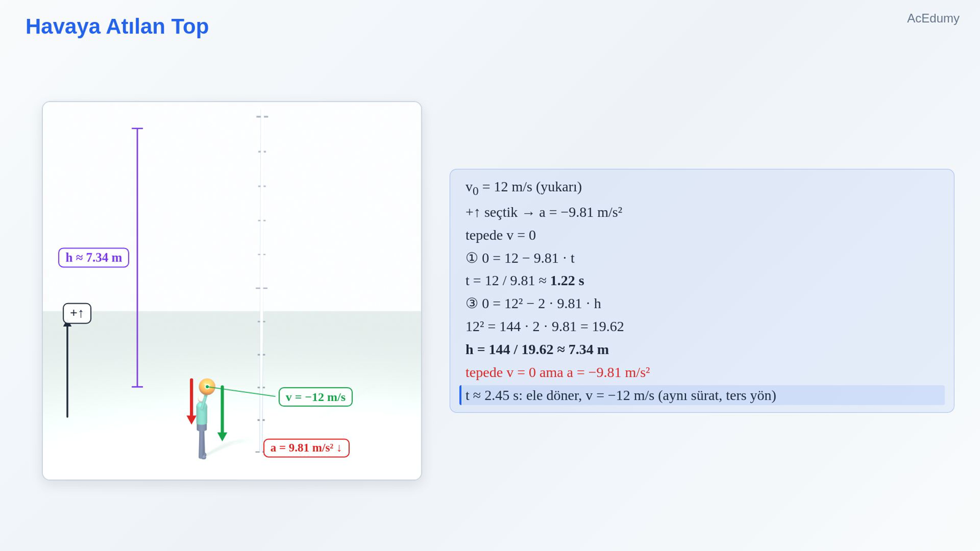Click the orange ball in the hand
980x551 pixels.
click(x=207, y=386)
